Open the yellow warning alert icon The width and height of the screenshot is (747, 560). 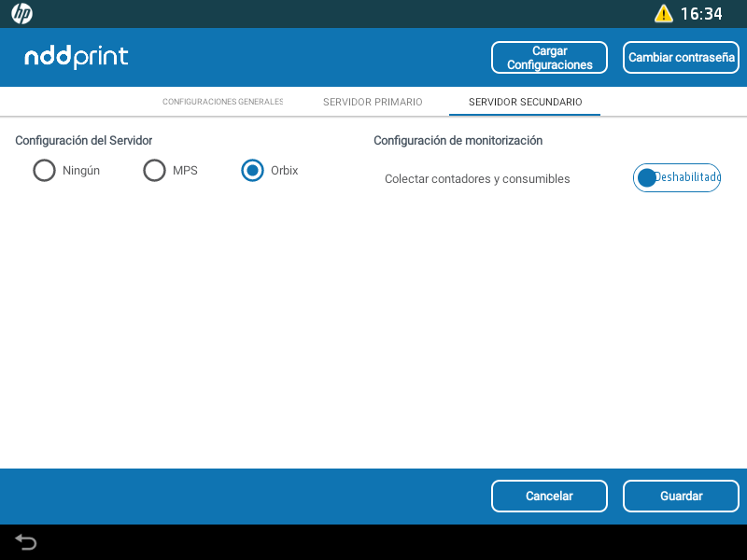click(x=663, y=14)
